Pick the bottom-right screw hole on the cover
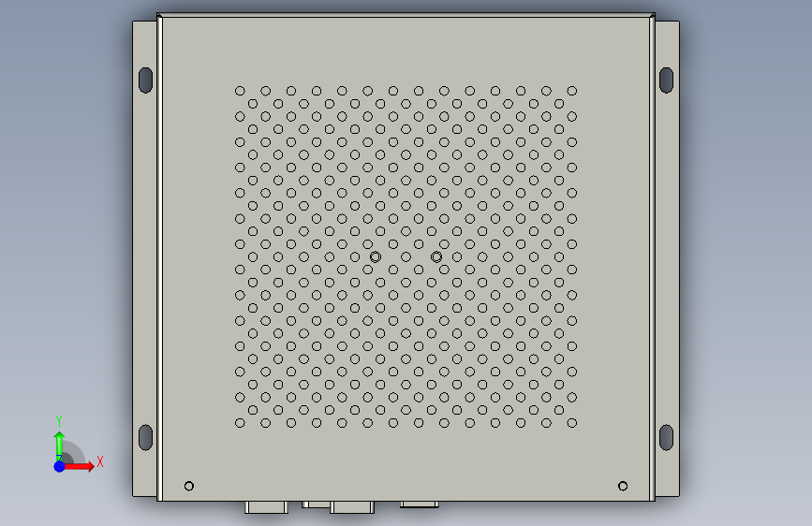Image resolution: width=812 pixels, height=526 pixels. coord(623,486)
